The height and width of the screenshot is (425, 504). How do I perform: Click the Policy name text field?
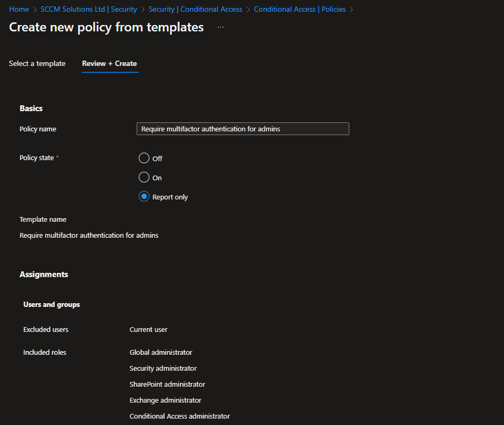pyautogui.click(x=242, y=129)
